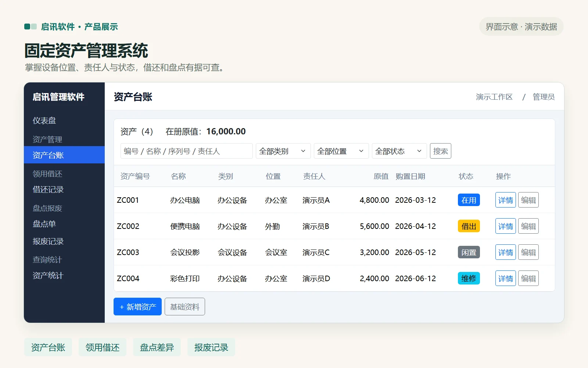Click the 启讯管理软件 sidebar title

pos(58,97)
